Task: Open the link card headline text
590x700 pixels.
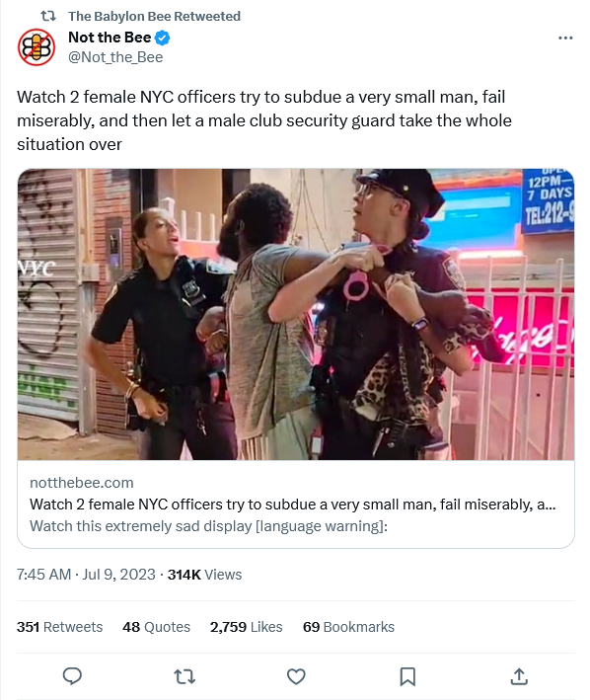Action: point(293,505)
